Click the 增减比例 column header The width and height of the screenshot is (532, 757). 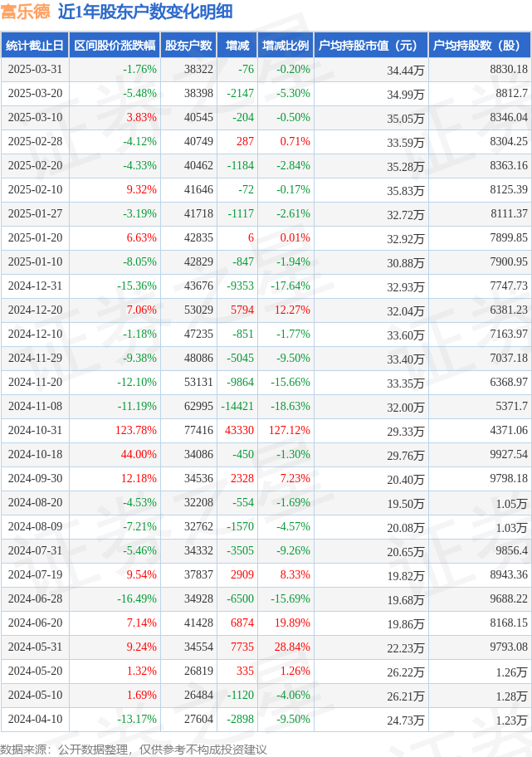coord(286,46)
